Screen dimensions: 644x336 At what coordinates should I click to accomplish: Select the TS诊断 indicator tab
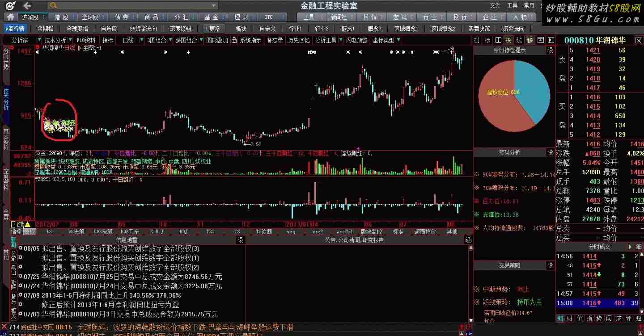[x=264, y=231]
